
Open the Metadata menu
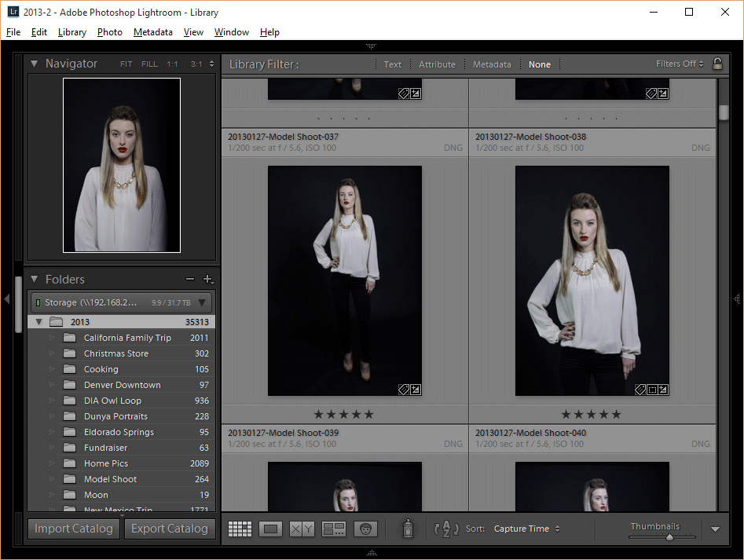pyautogui.click(x=152, y=31)
